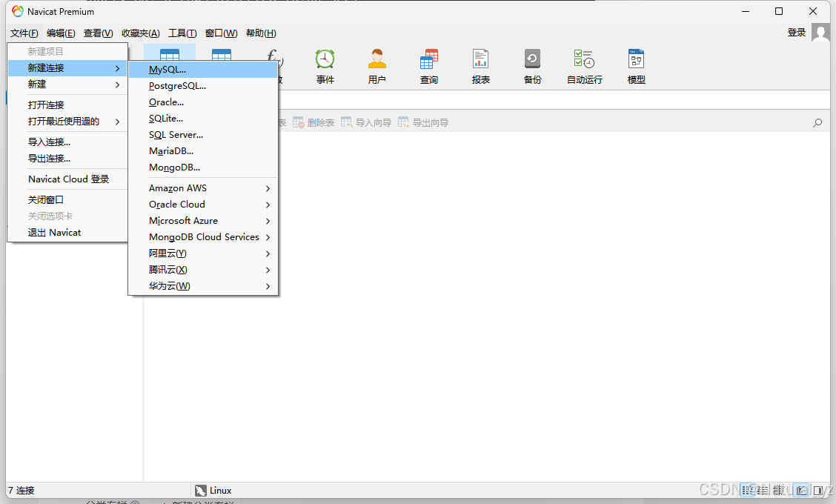836x504 pixels.
Task: Open the Automation (自动运行) toolbar icon
Action: pyautogui.click(x=584, y=66)
